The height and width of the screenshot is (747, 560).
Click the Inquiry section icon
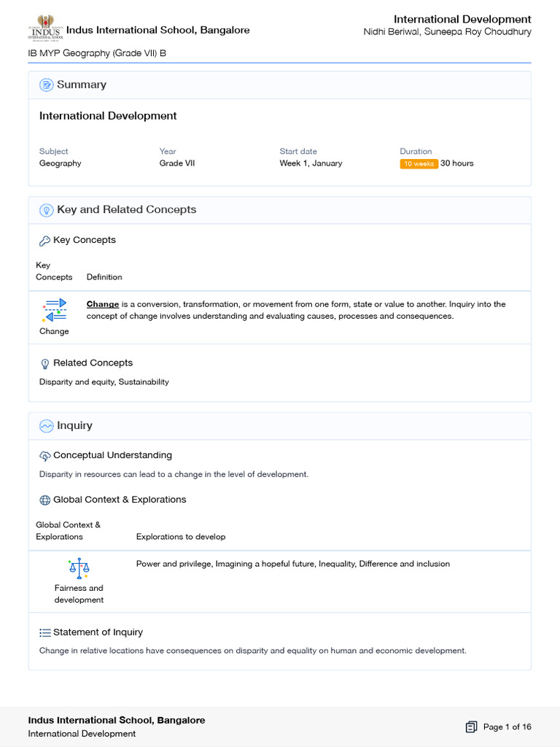(x=47, y=426)
